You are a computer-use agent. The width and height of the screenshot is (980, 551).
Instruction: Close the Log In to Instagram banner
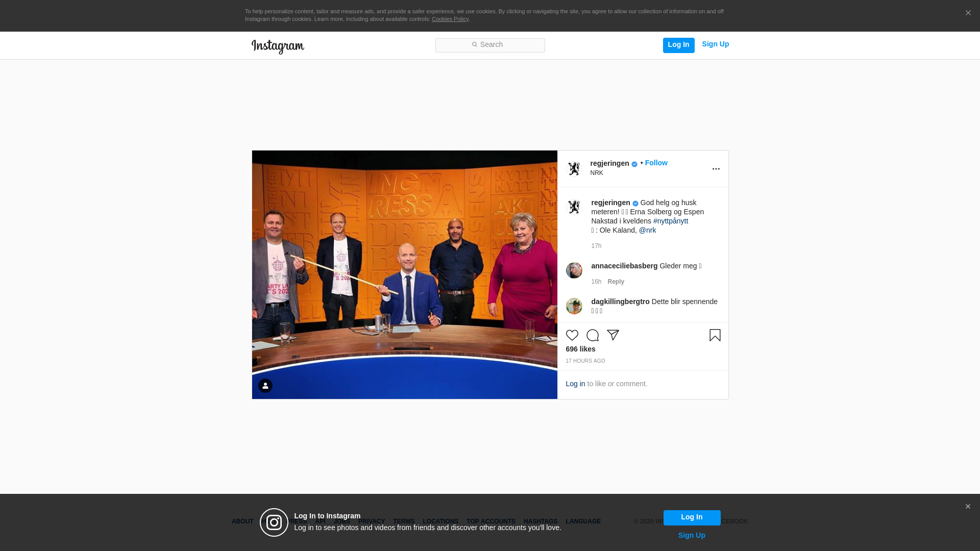click(x=968, y=507)
